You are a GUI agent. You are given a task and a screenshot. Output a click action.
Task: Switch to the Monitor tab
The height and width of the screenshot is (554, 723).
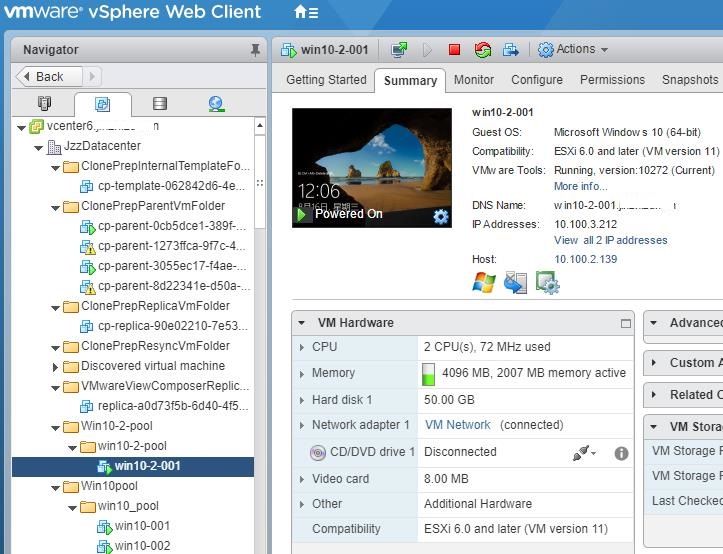click(x=474, y=80)
